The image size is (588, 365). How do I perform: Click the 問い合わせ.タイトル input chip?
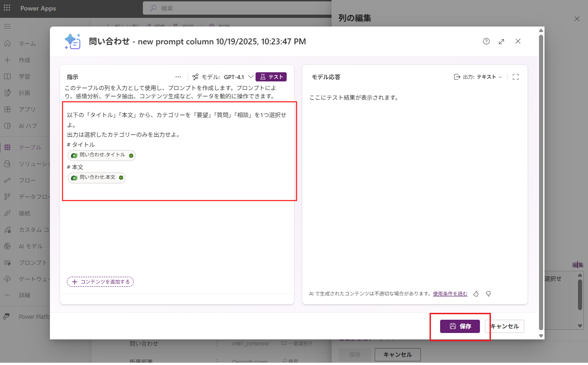pyautogui.click(x=102, y=156)
